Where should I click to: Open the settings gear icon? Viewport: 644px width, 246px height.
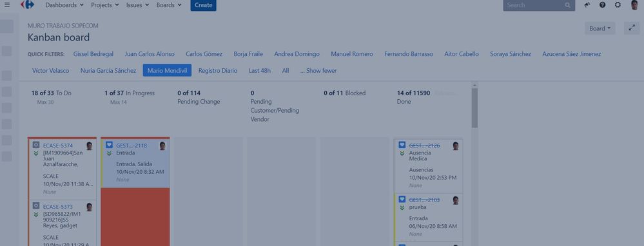618,5
